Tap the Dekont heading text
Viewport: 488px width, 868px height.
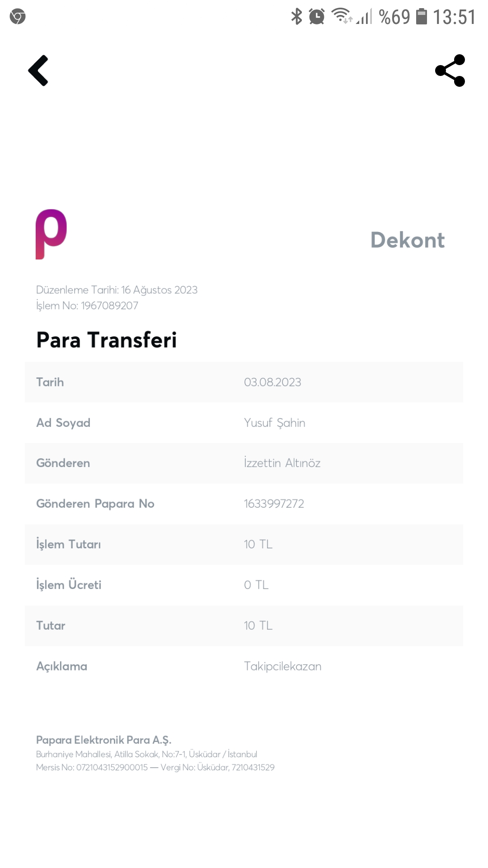coord(408,240)
